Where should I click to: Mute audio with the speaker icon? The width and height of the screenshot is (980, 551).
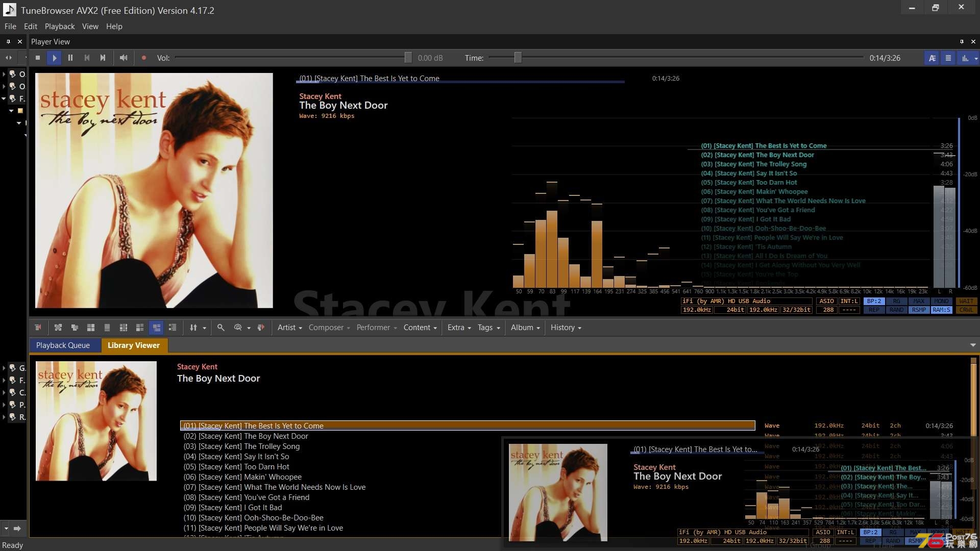coord(124,58)
